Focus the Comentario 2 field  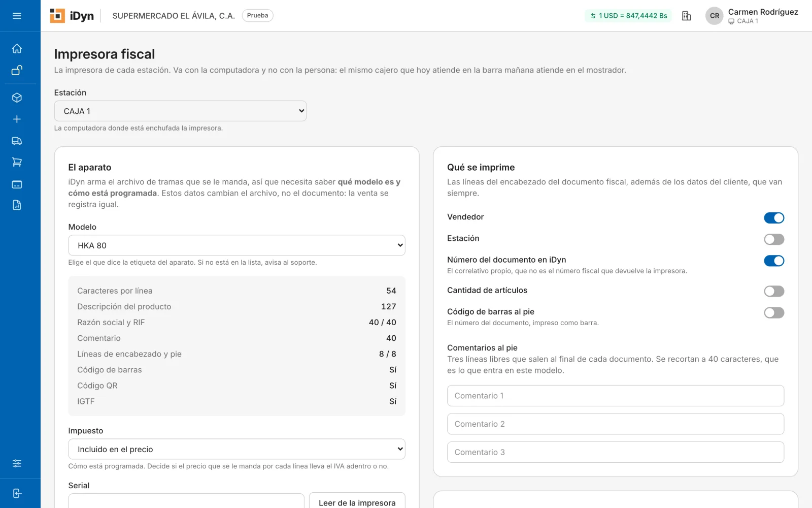click(615, 424)
